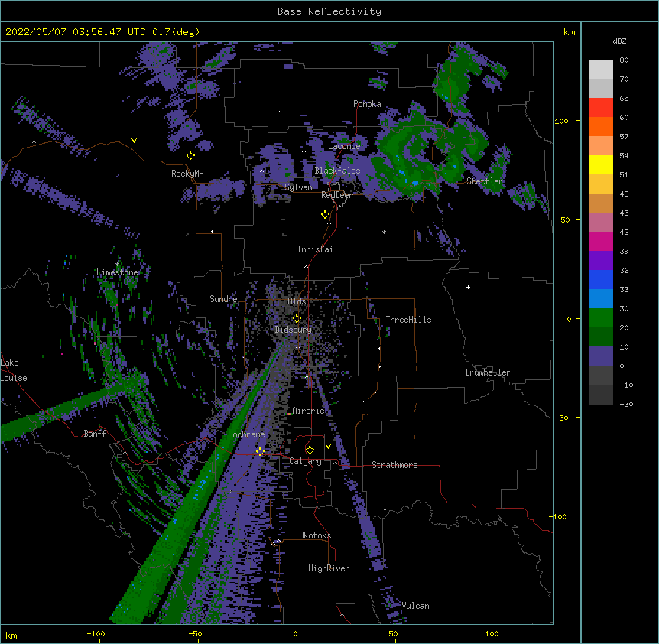Click the Calgary city label
This screenshot has height=644, width=659.
coord(305,461)
